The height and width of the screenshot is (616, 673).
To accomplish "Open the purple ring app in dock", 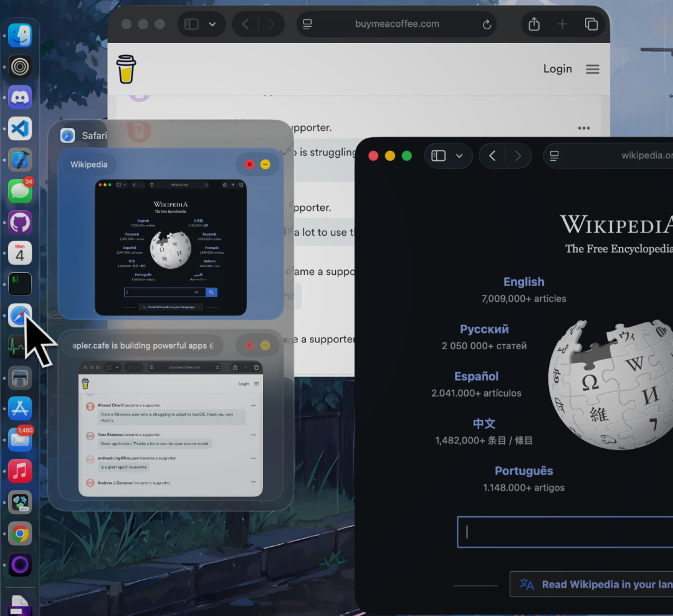I will [x=20, y=564].
